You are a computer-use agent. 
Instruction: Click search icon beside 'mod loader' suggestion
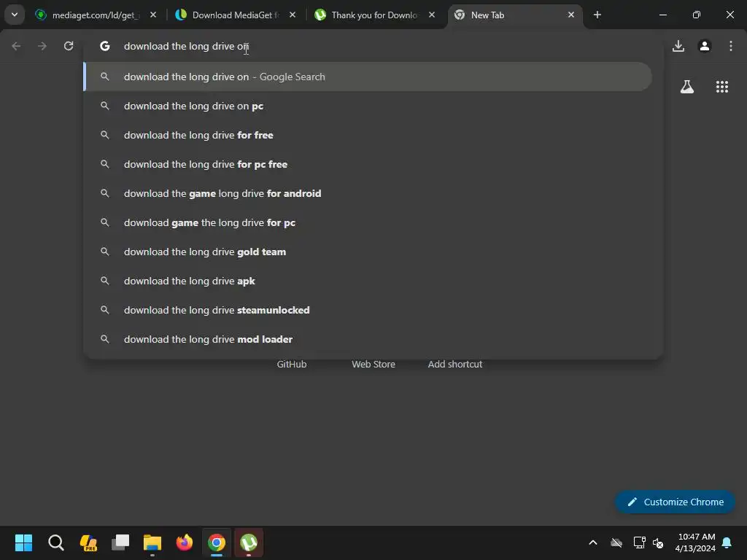pyautogui.click(x=105, y=339)
